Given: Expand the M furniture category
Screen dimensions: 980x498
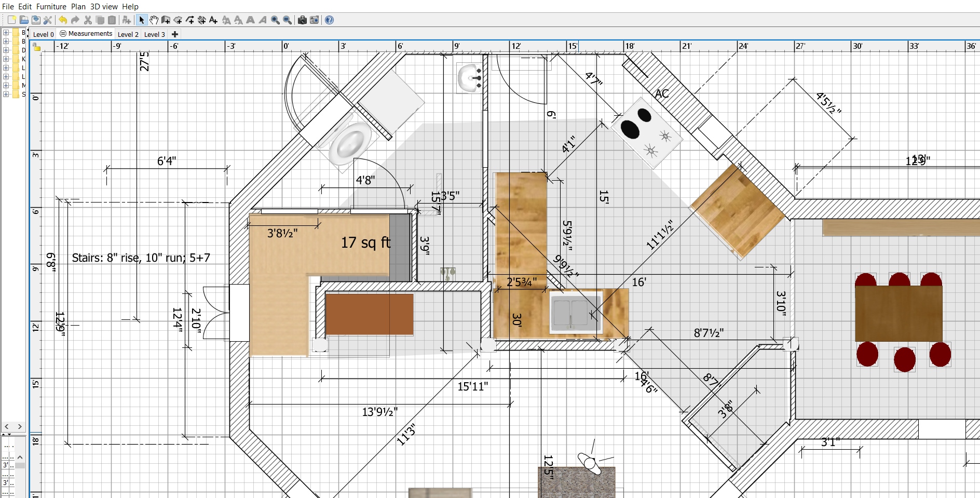Looking at the screenshot, I should coord(6,86).
